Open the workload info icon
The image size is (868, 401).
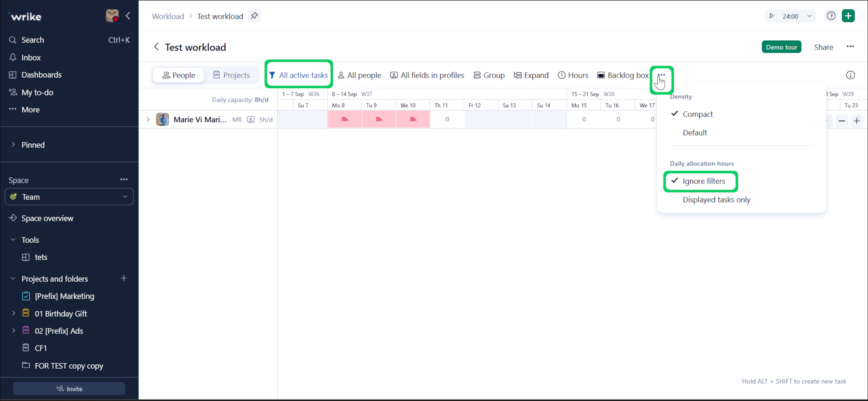851,75
